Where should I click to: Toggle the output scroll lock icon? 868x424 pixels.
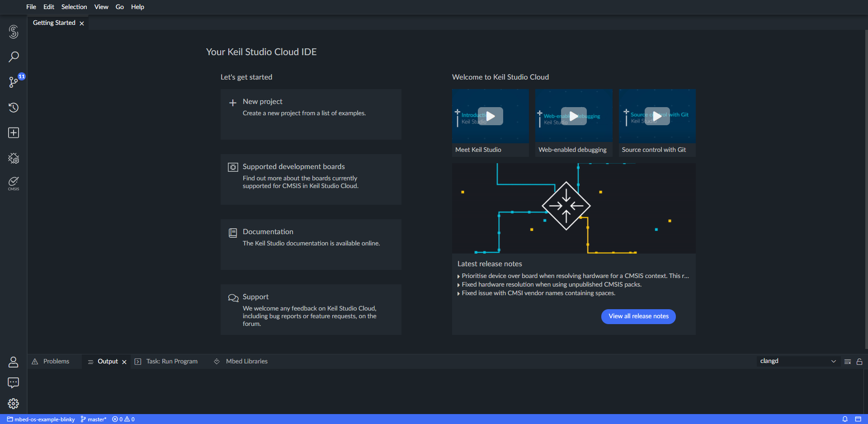coord(859,362)
